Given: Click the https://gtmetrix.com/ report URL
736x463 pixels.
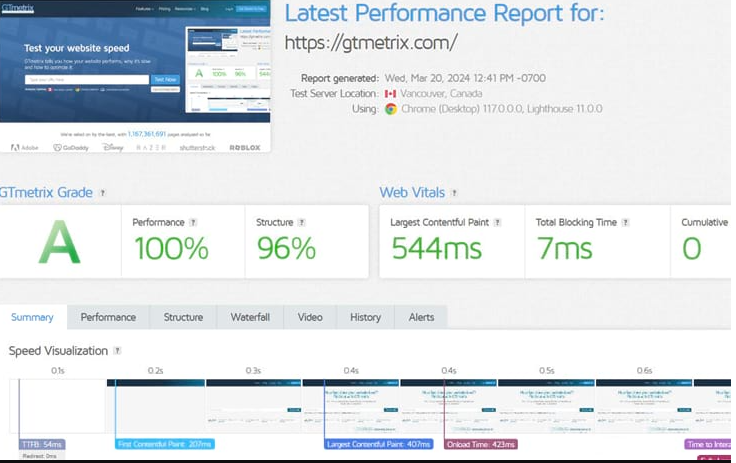Looking at the screenshot, I should 371,43.
